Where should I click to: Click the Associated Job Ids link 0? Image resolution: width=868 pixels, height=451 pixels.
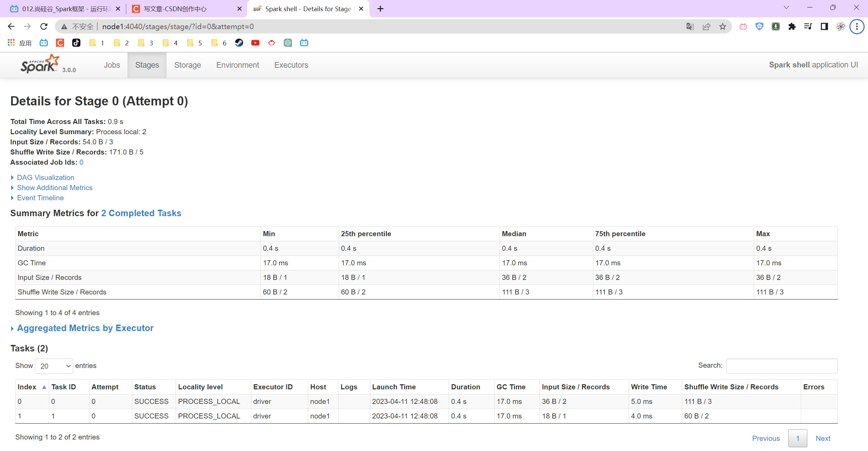[80, 162]
